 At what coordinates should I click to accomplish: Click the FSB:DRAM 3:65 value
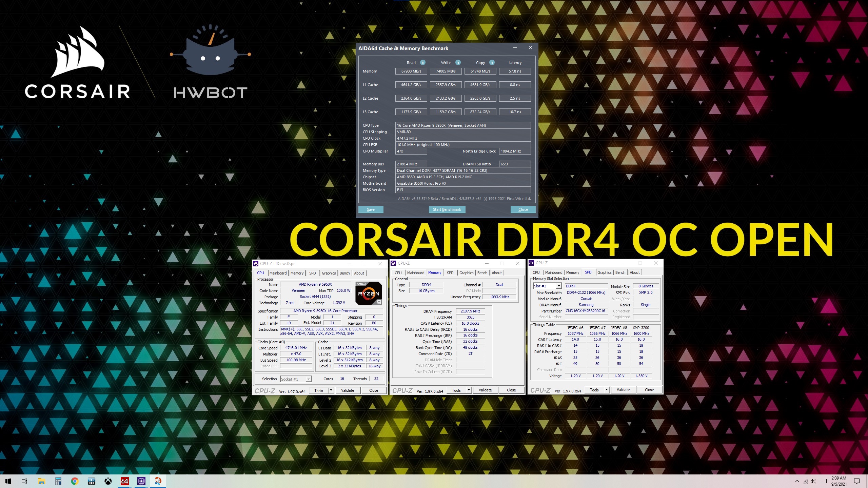(470, 317)
